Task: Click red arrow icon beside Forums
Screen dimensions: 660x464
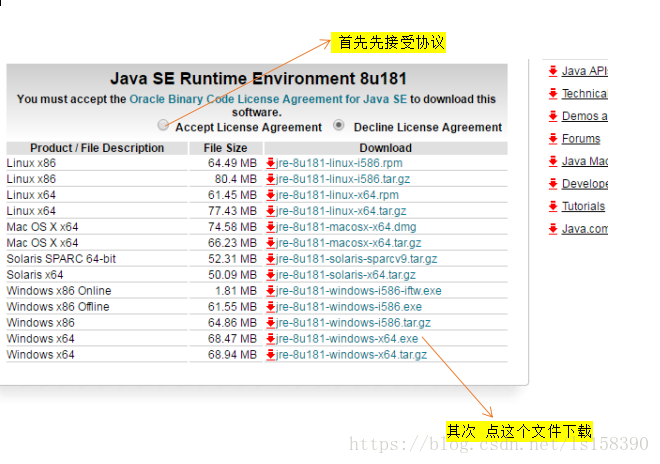Action: click(553, 139)
